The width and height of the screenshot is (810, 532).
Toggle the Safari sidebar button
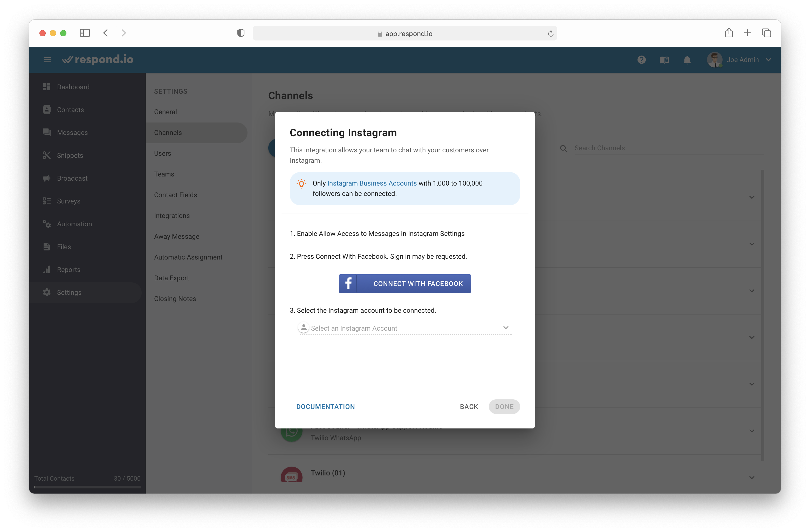(85, 33)
